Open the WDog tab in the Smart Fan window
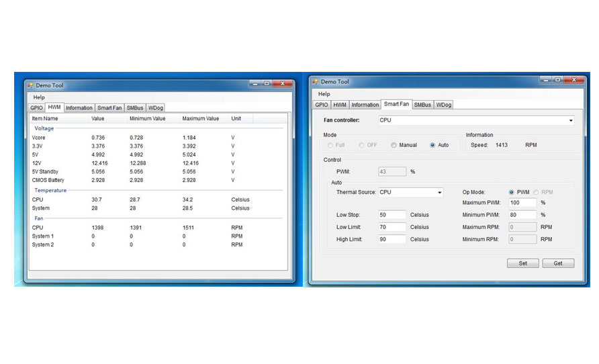 click(443, 105)
